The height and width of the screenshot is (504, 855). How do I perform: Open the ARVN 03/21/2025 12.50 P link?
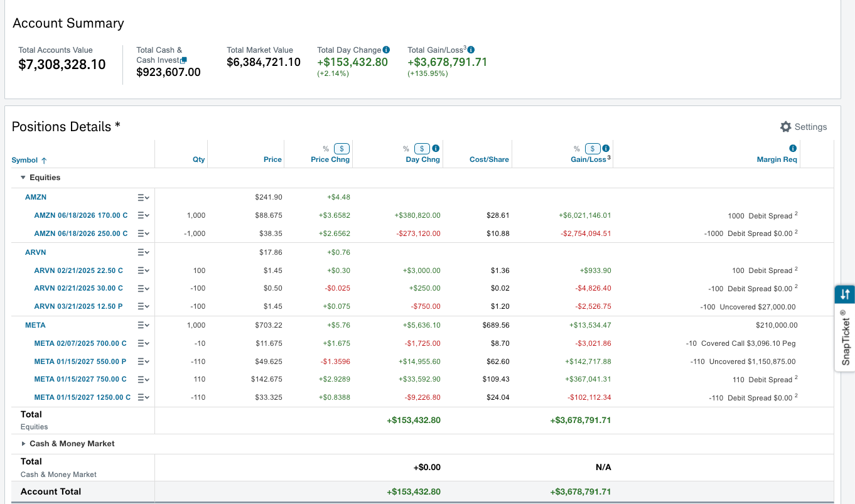[78, 306]
